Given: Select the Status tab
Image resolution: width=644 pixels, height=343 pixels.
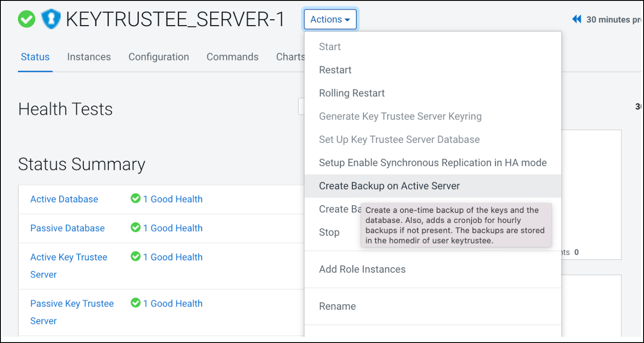Looking at the screenshot, I should pos(35,57).
